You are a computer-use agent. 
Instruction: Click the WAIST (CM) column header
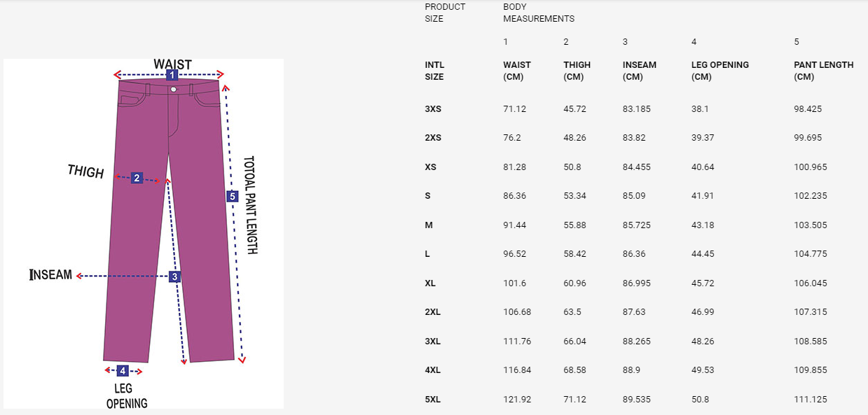(517, 71)
